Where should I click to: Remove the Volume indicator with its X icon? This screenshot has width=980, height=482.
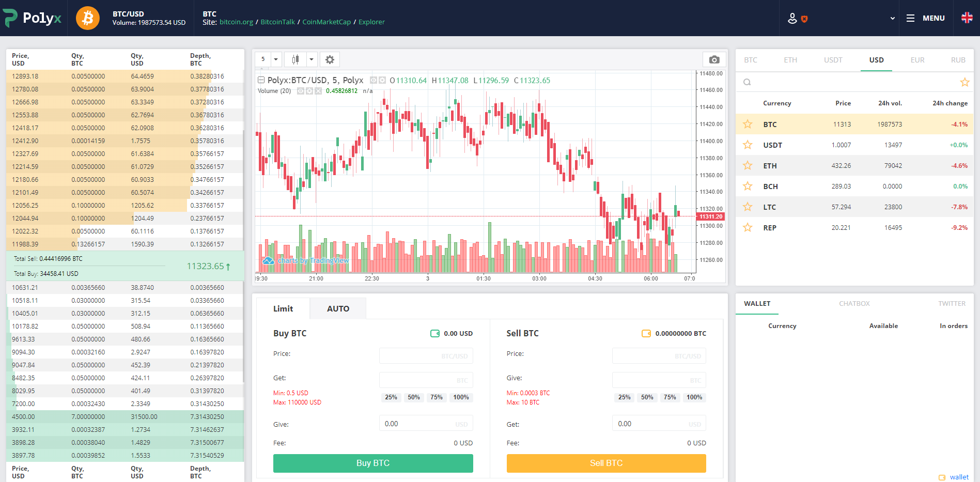(318, 91)
